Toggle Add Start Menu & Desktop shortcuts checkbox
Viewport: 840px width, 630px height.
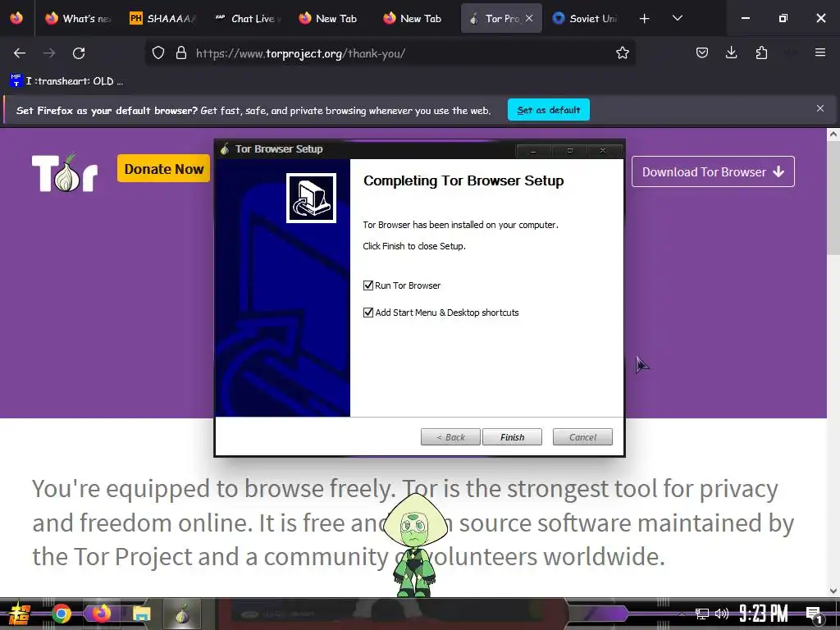click(x=368, y=313)
